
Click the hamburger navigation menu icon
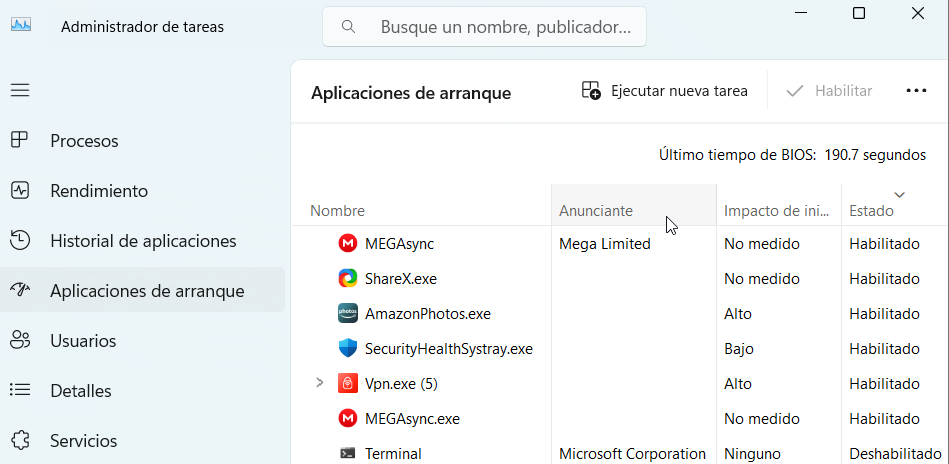[x=20, y=90]
